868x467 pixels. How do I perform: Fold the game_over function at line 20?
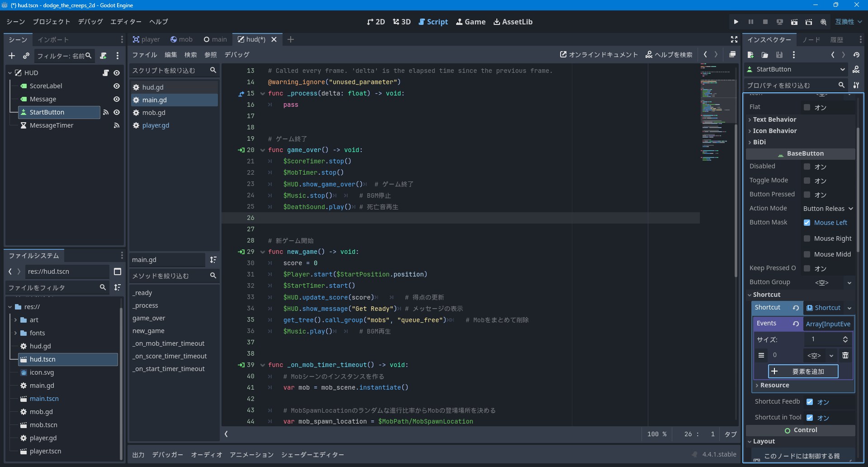262,150
